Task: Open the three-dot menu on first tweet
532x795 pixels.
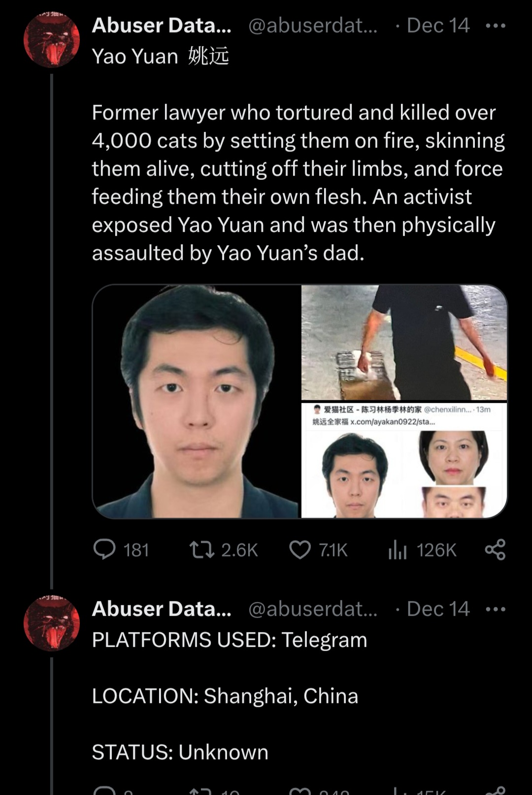Action: pos(495,26)
